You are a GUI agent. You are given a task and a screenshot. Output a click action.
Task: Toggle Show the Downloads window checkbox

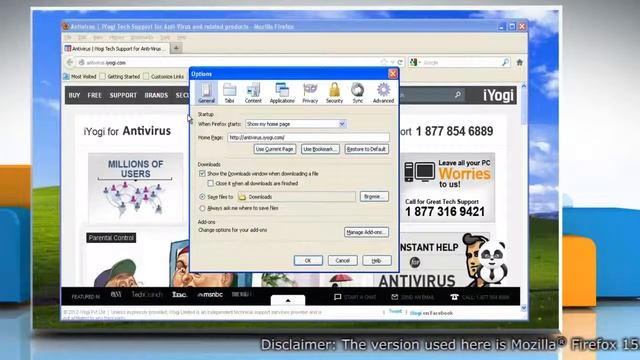[x=202, y=173]
